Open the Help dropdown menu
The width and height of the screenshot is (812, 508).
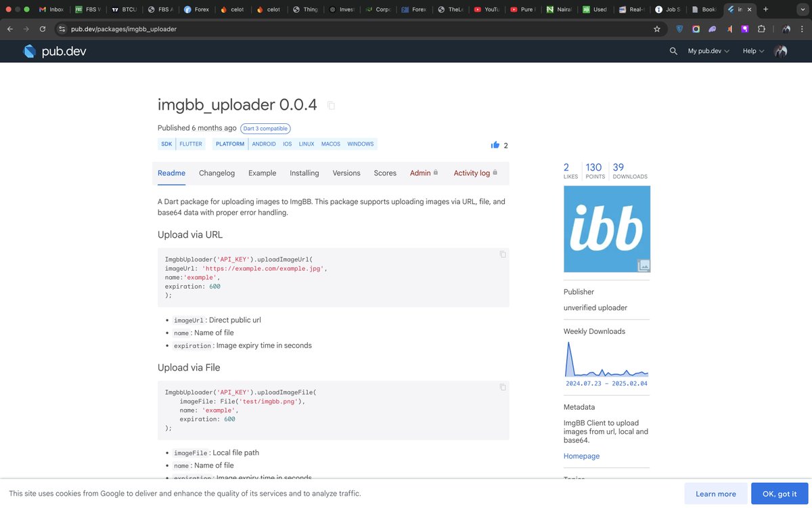coord(753,51)
